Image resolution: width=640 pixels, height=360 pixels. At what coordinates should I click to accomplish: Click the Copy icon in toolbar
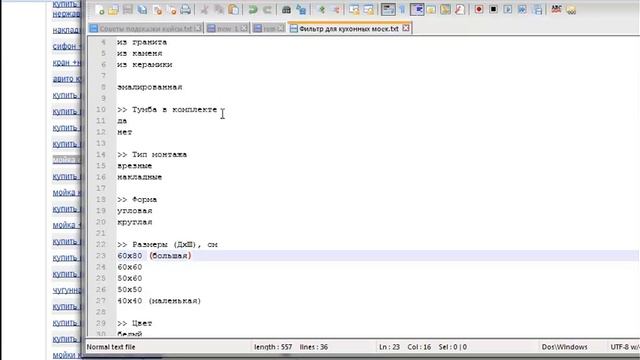219,9
